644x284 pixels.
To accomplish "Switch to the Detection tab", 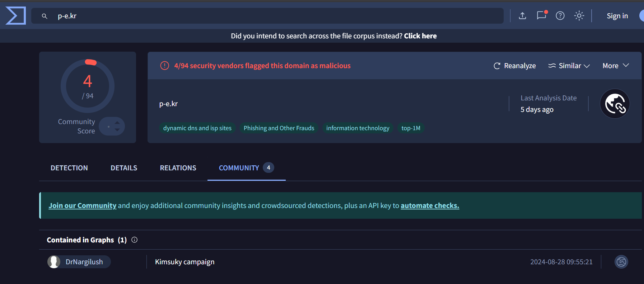I will [69, 168].
